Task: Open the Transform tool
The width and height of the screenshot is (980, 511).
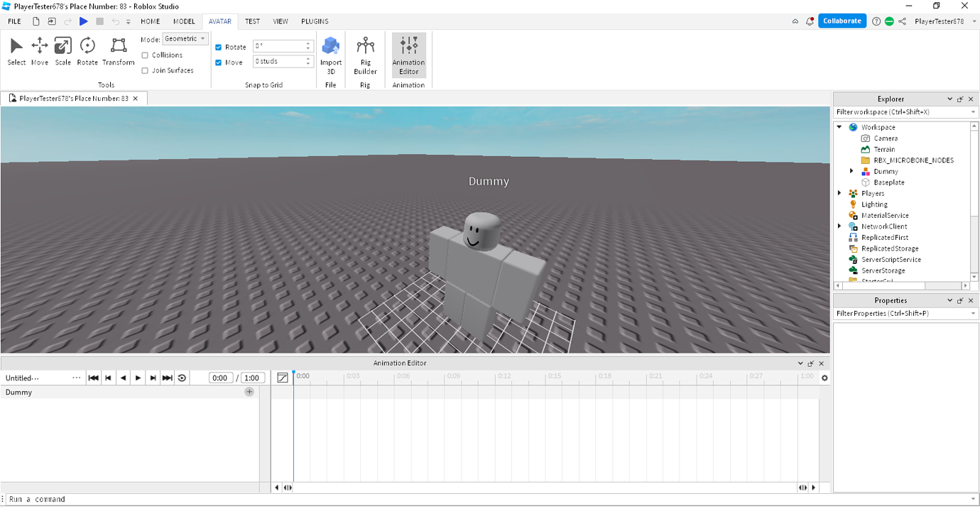Action: [118, 50]
